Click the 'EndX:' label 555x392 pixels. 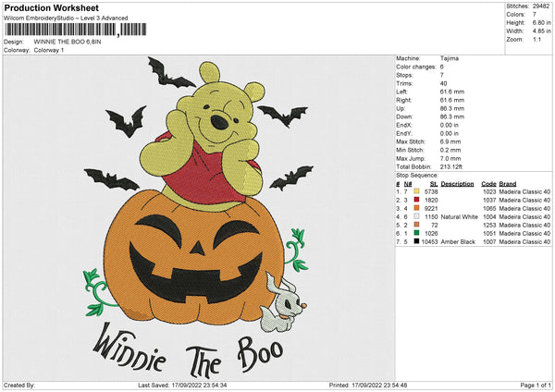tap(404, 125)
